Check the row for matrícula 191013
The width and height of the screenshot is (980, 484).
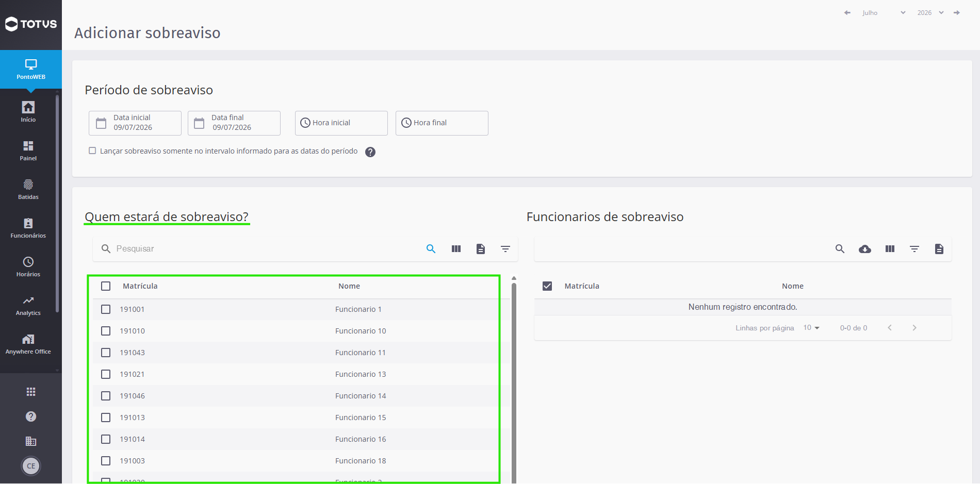coord(106,418)
